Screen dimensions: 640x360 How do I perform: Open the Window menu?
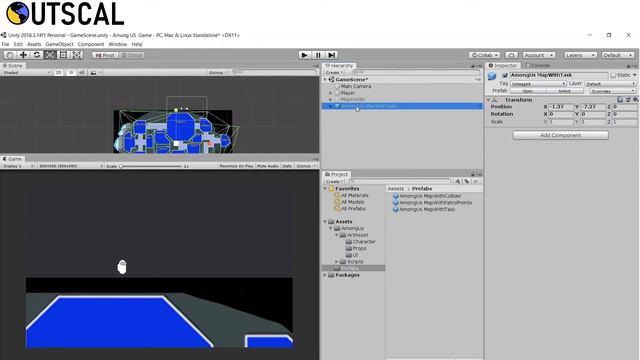tap(118, 44)
